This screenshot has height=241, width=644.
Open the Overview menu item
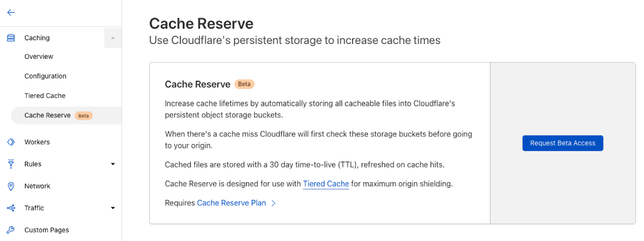pos(39,57)
